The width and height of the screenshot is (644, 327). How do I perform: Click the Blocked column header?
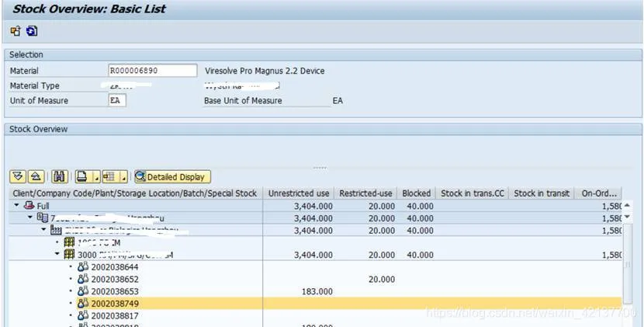[x=417, y=193]
